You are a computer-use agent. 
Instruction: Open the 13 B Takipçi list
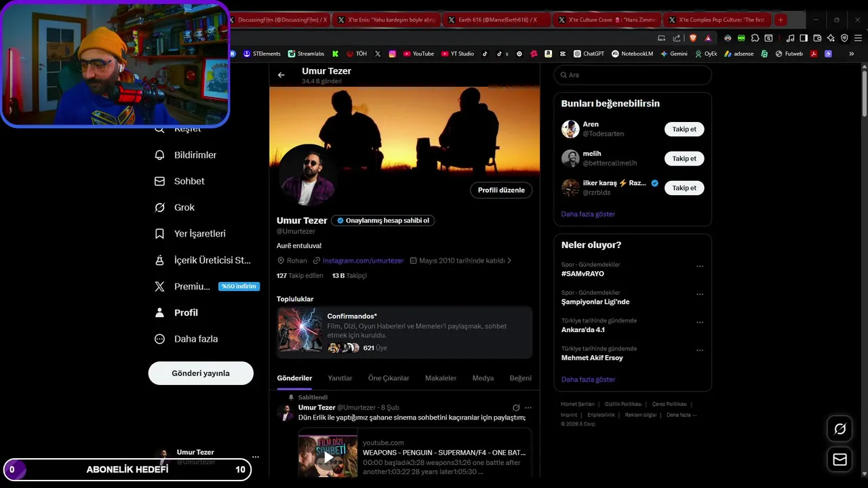click(x=349, y=276)
